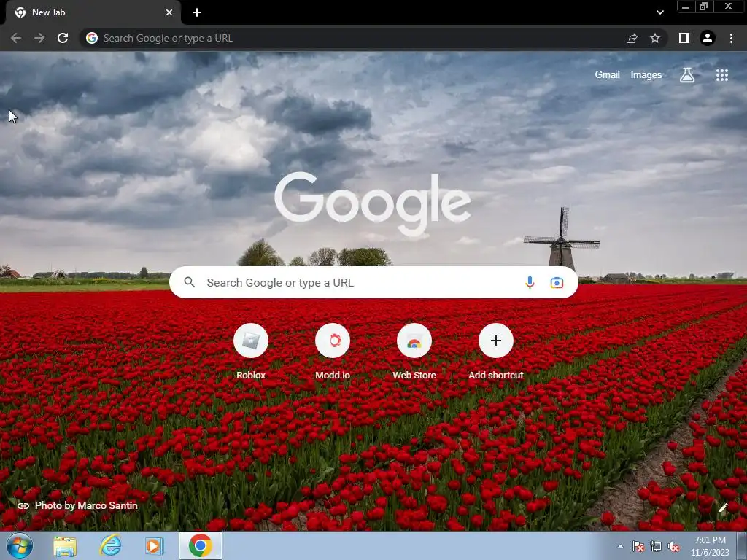Open the Web Store shortcut

click(x=414, y=351)
